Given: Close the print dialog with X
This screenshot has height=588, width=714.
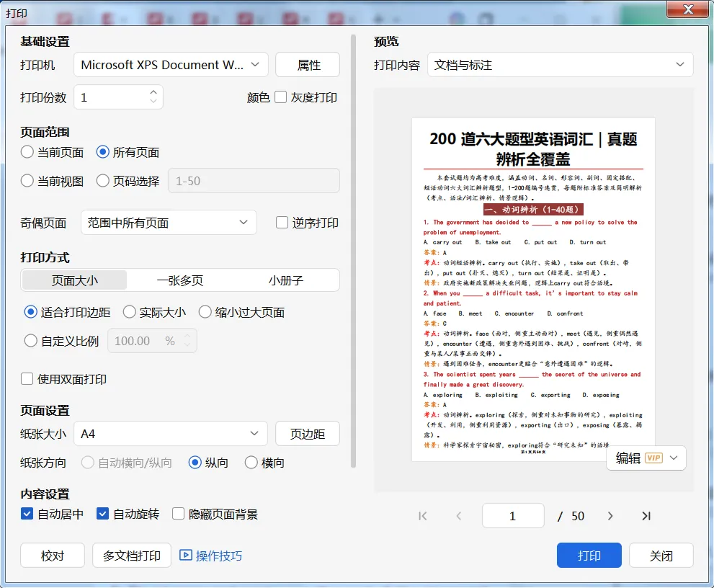Looking at the screenshot, I should [x=687, y=9].
